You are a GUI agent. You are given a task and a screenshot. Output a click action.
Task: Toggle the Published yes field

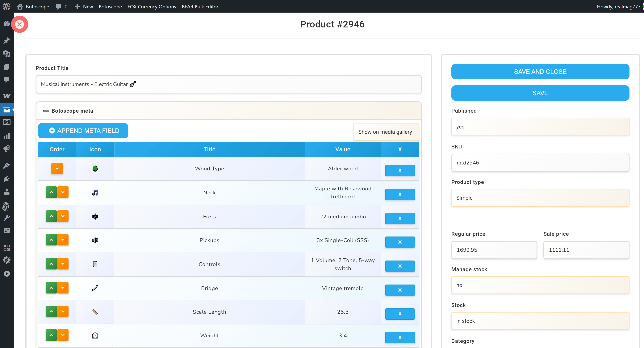[540, 127]
